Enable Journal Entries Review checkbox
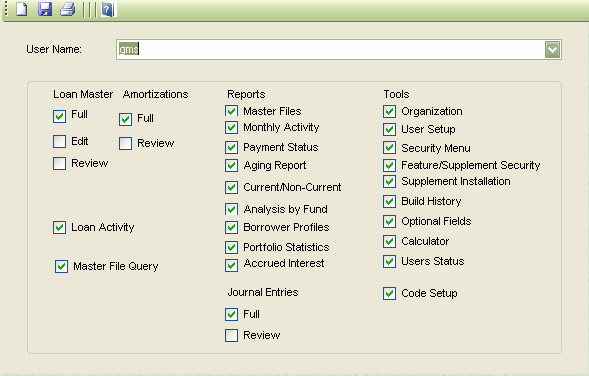 pyautogui.click(x=231, y=335)
